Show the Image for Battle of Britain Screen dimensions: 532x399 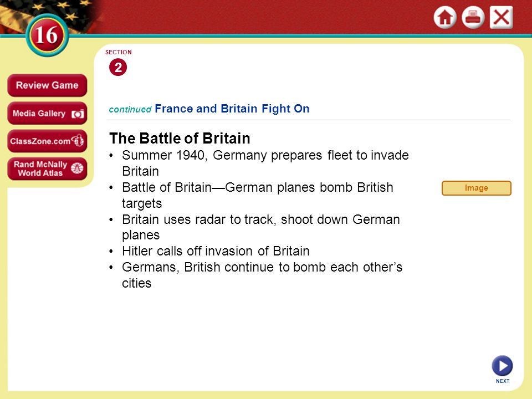click(477, 188)
